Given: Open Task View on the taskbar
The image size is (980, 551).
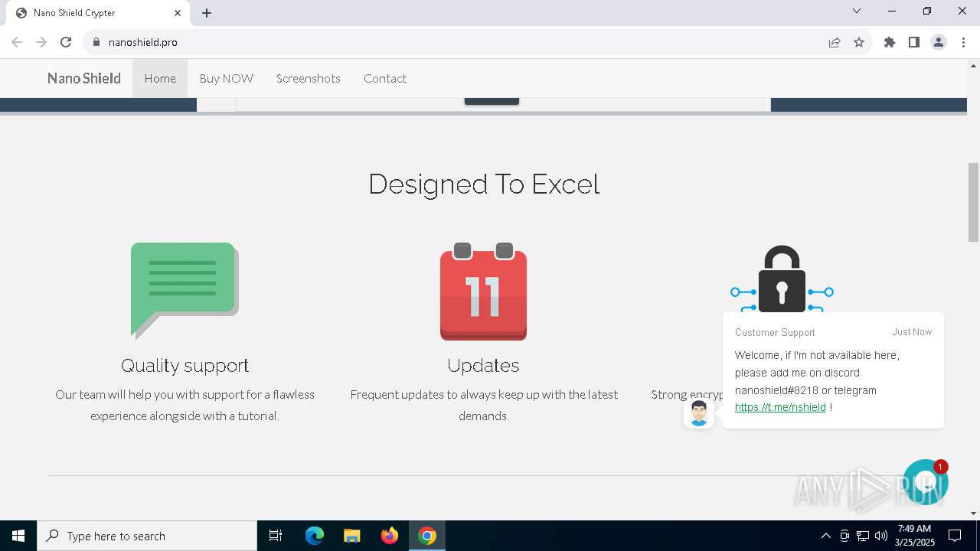Looking at the screenshot, I should [276, 536].
